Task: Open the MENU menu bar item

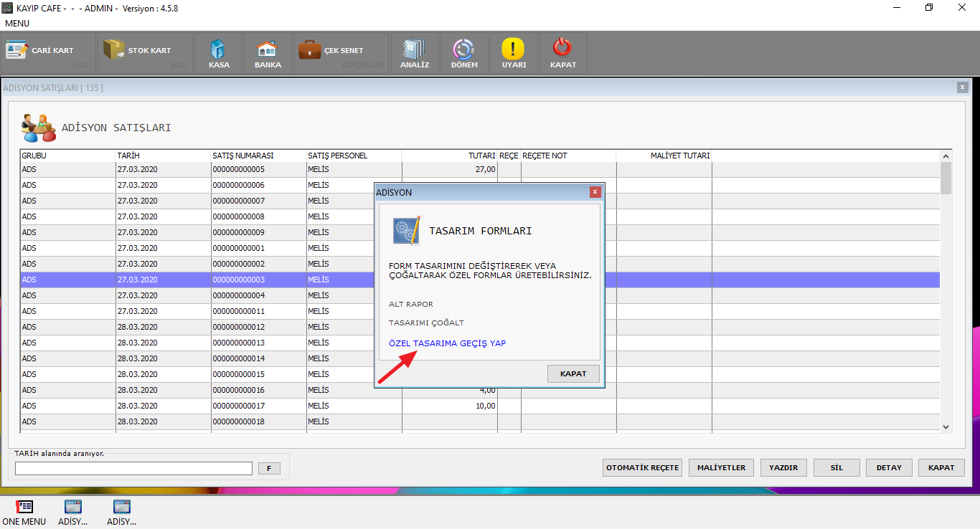Action: click(17, 24)
